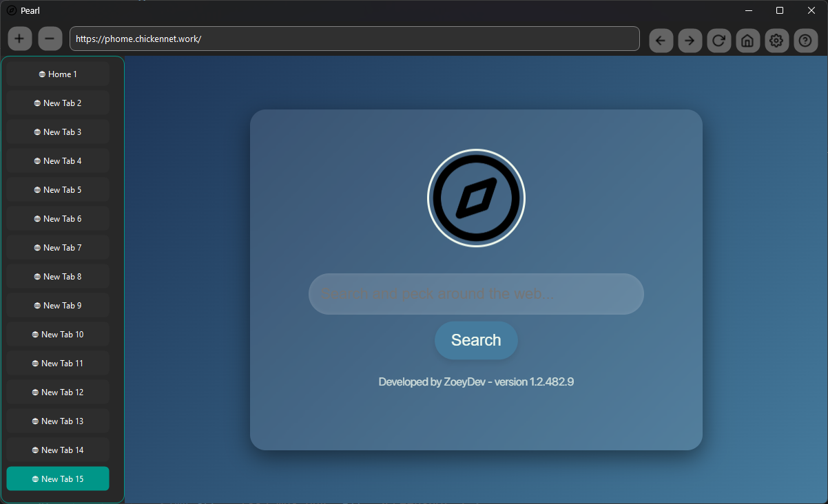Click the globe icon on Home 1 tab
The height and width of the screenshot is (504, 828).
click(43, 74)
